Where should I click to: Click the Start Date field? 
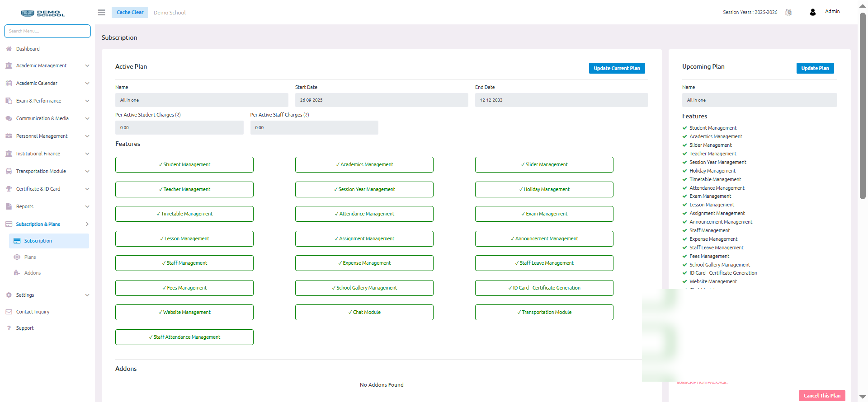point(382,100)
